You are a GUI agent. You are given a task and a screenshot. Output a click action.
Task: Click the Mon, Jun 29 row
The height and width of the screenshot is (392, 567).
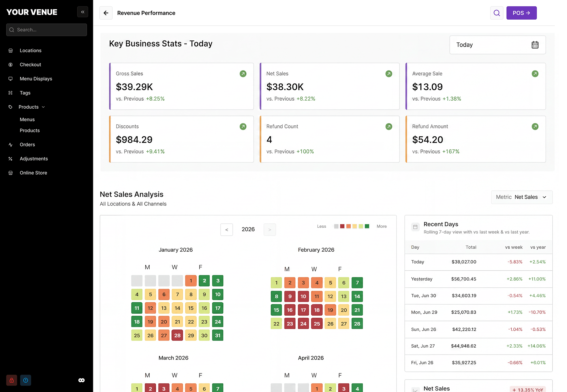(x=478, y=312)
